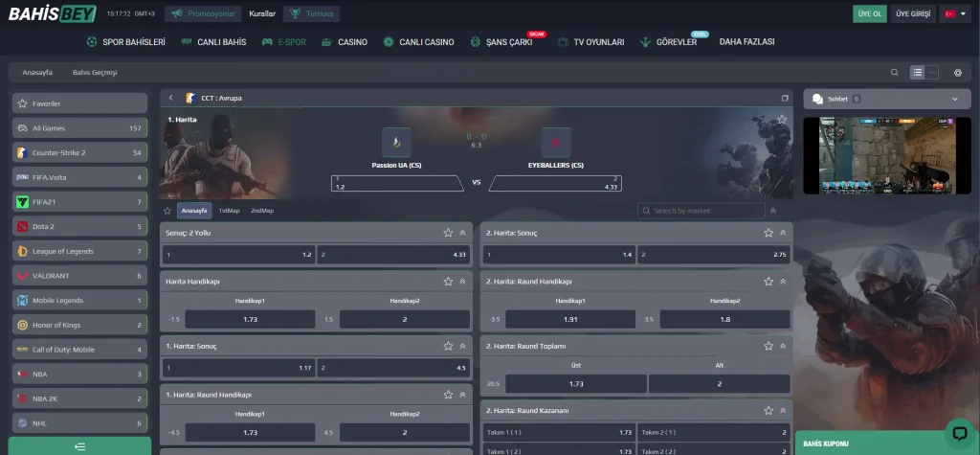The image size is (980, 455).
Task: Open CANLI CASINO section
Action: pyautogui.click(x=419, y=42)
